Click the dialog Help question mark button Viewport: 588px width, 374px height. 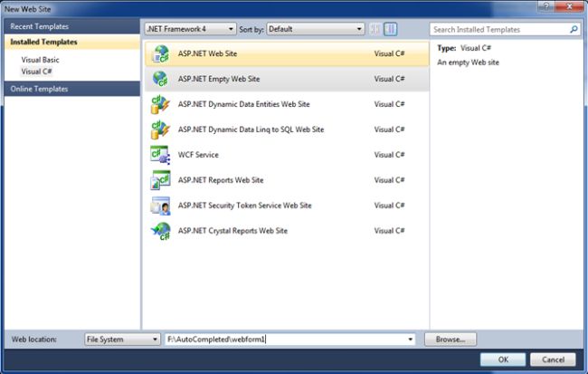coord(546,6)
